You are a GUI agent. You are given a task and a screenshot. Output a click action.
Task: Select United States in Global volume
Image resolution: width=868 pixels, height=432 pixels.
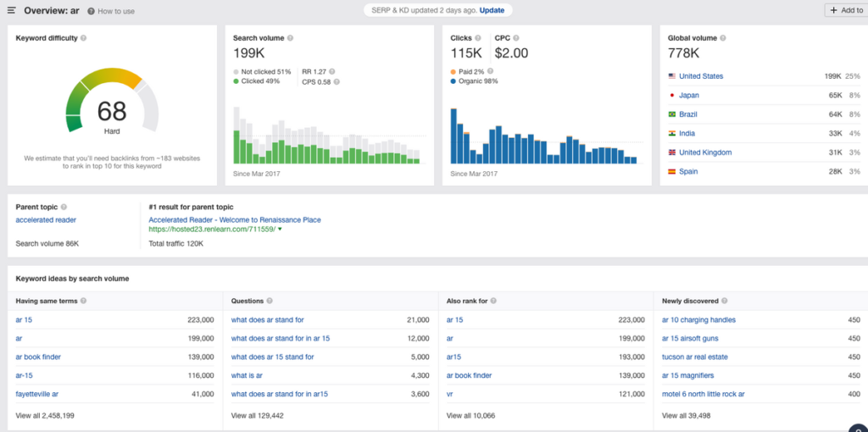click(701, 76)
